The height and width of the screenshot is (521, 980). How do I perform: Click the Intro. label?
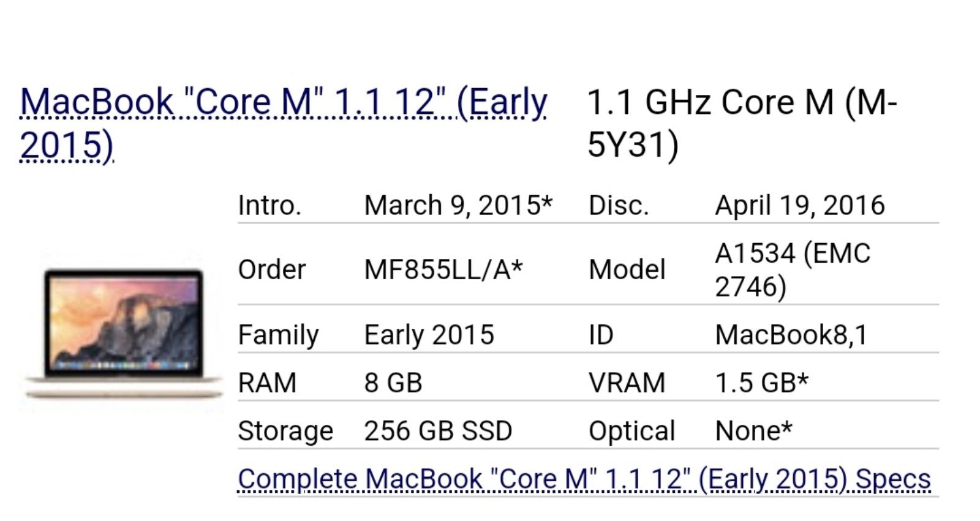(x=269, y=205)
